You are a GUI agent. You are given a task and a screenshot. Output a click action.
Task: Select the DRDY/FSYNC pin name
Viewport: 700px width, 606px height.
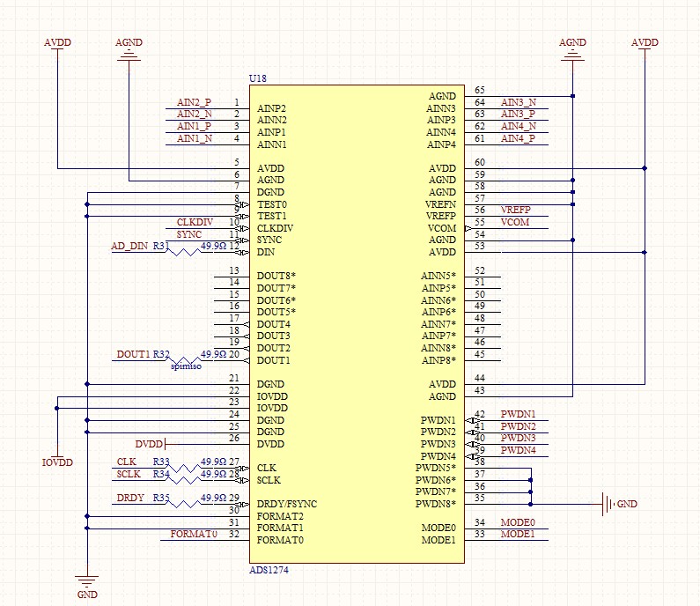(x=287, y=504)
